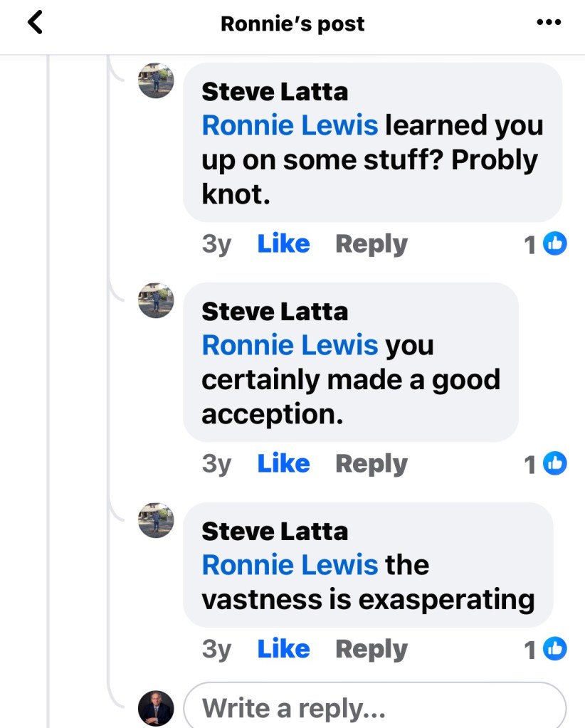Tap the back arrow icon
The width and height of the screenshot is (585, 728).
coord(34,23)
